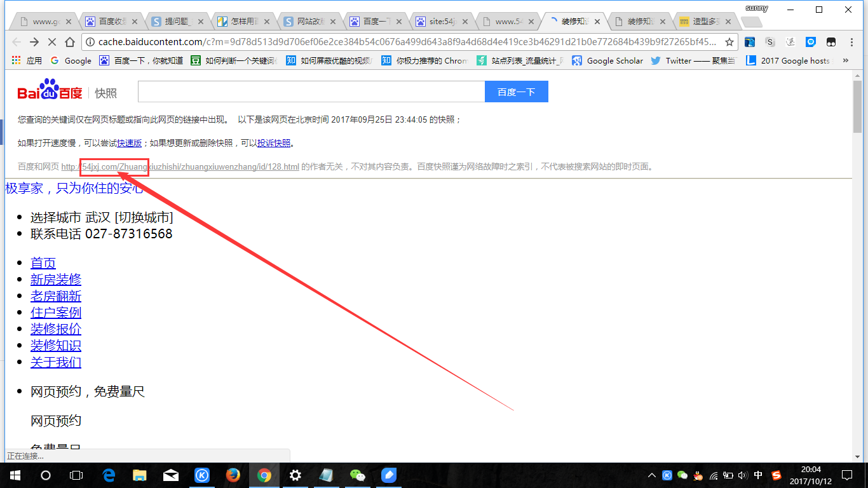The height and width of the screenshot is (488, 868).
Task: Open the KuGou app from the taskbar
Action: [202, 475]
